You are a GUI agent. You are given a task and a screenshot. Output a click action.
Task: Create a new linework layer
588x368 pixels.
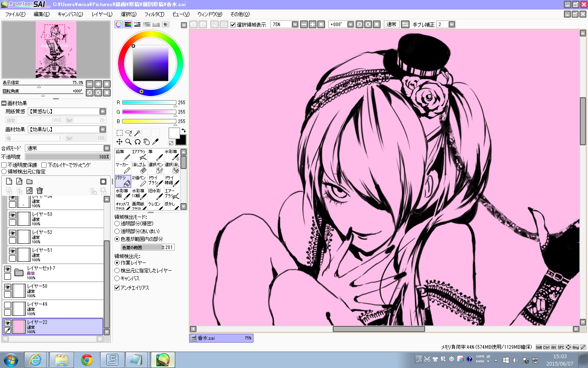[19, 181]
